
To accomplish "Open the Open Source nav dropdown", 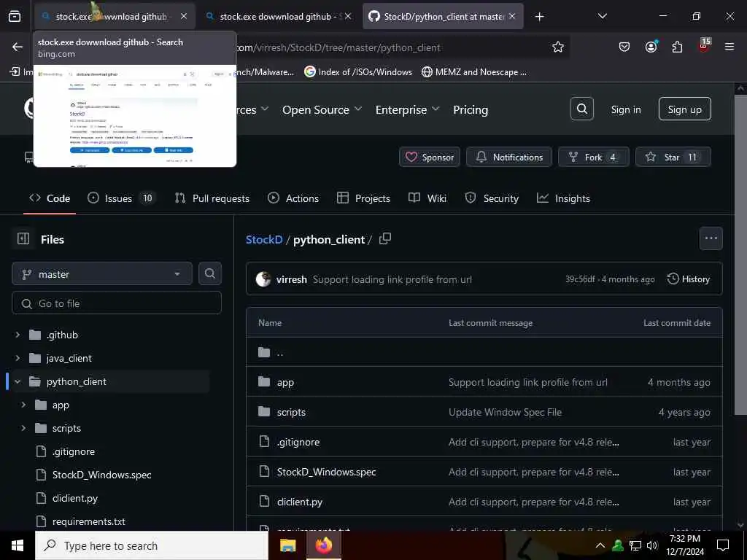I will pos(322,109).
